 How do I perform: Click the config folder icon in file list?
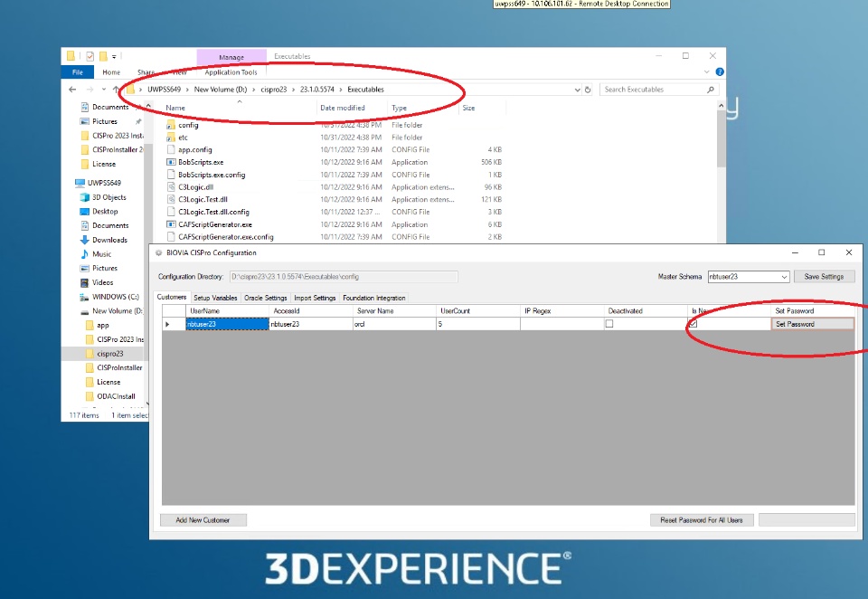pos(171,125)
